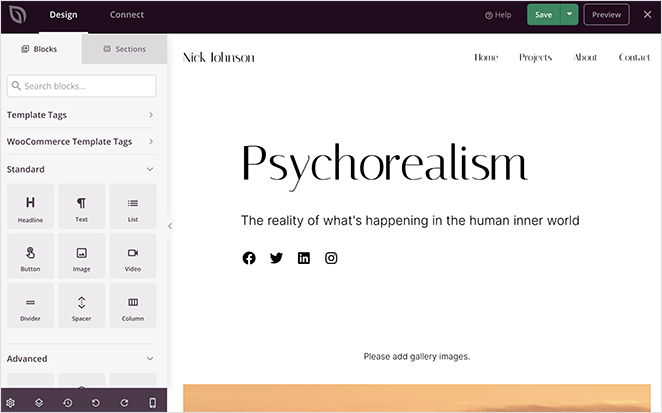Open layout navigation layers icon
This screenshot has height=413, width=662.
pyautogui.click(x=39, y=402)
